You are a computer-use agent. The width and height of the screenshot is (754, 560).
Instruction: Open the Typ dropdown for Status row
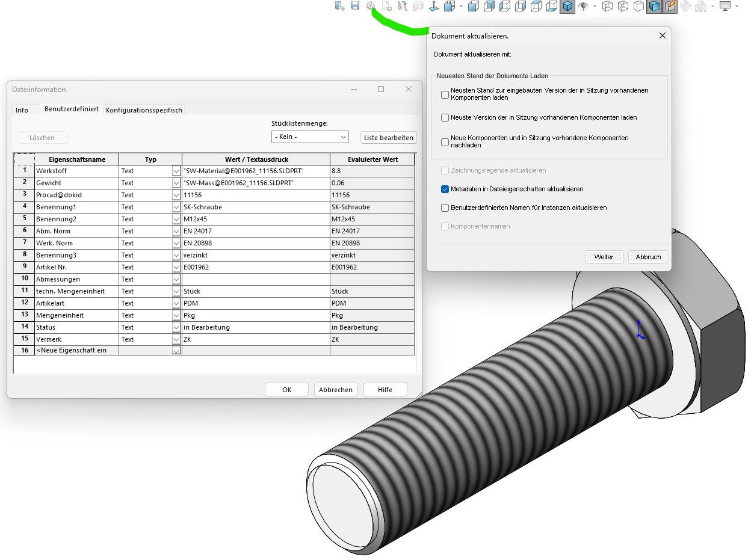176,327
